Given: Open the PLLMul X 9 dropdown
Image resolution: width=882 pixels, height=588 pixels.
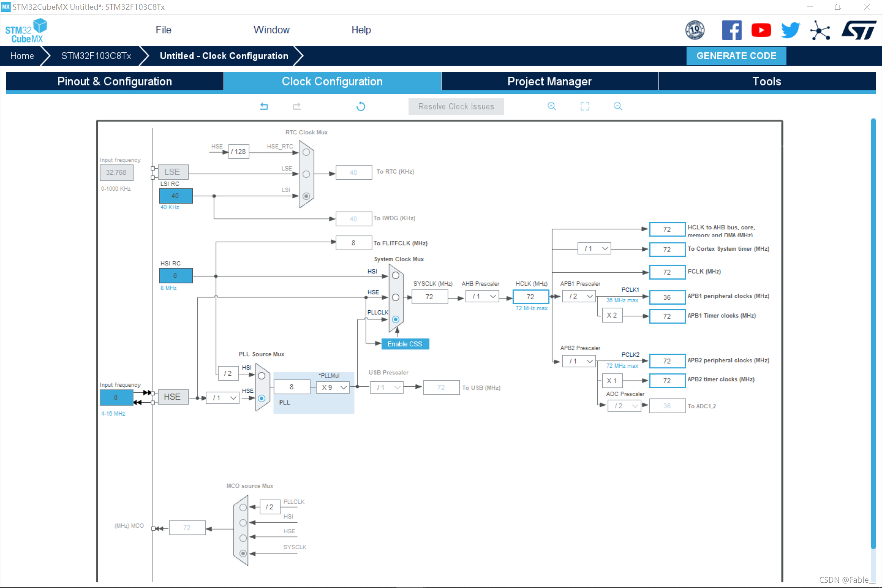Looking at the screenshot, I should pyautogui.click(x=333, y=388).
